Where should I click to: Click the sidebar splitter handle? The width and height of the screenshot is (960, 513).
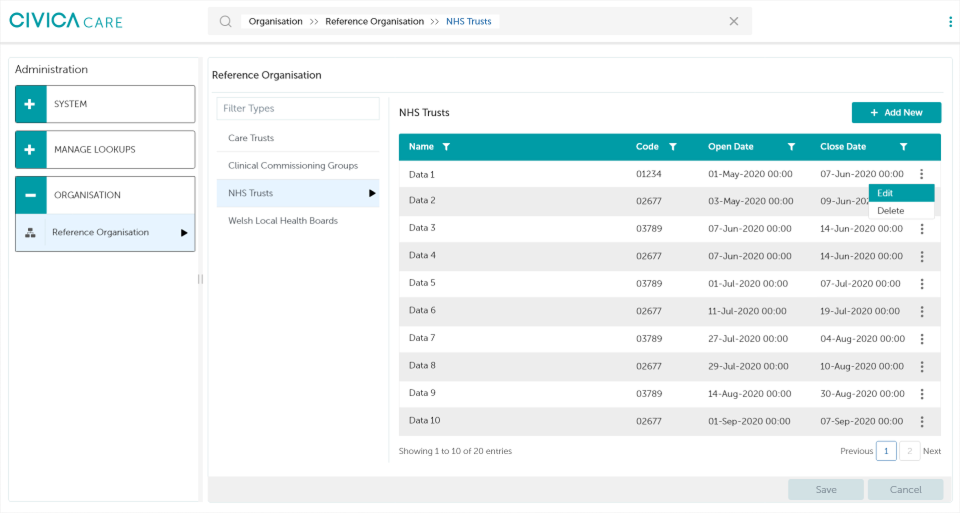pos(200,279)
